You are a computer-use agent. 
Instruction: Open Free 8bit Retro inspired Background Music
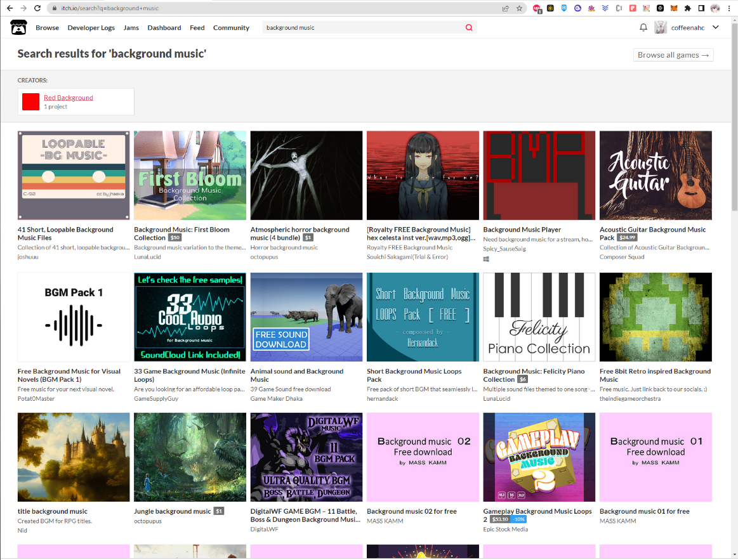tap(655, 375)
